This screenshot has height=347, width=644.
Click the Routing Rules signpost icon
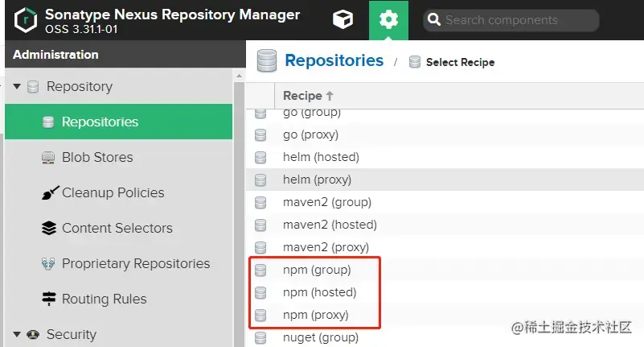point(49,299)
